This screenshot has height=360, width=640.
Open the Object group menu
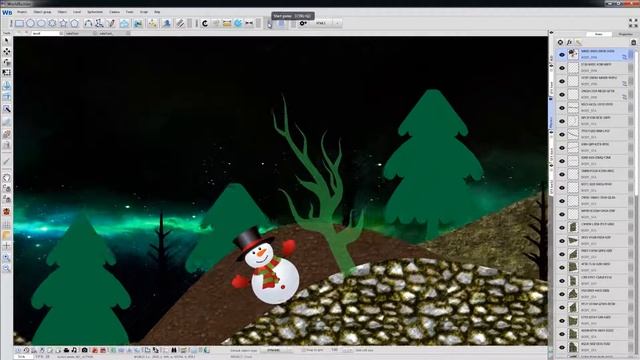point(42,12)
